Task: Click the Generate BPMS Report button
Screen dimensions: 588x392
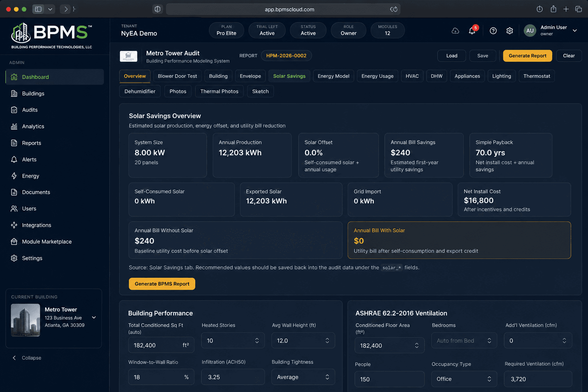Action: point(162,284)
